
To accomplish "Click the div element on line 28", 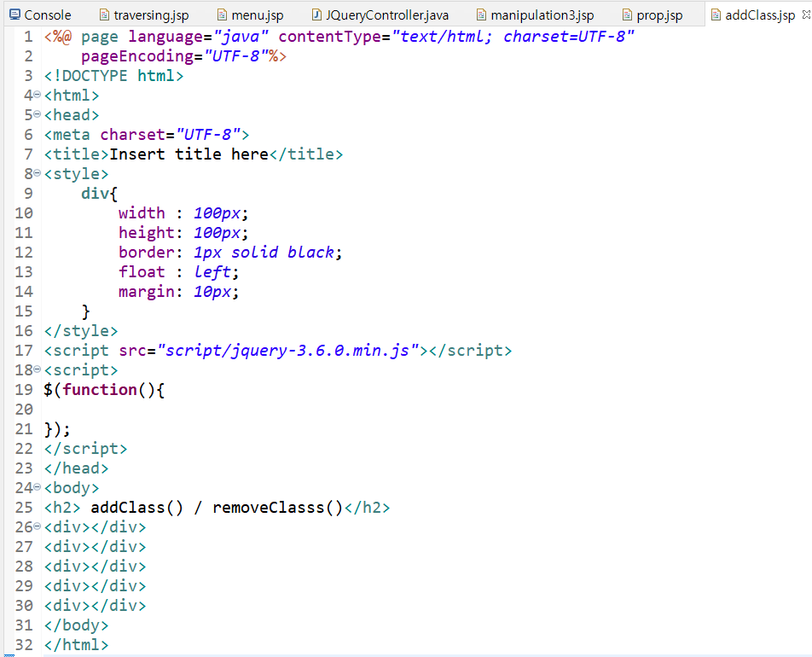I will 96,567.
